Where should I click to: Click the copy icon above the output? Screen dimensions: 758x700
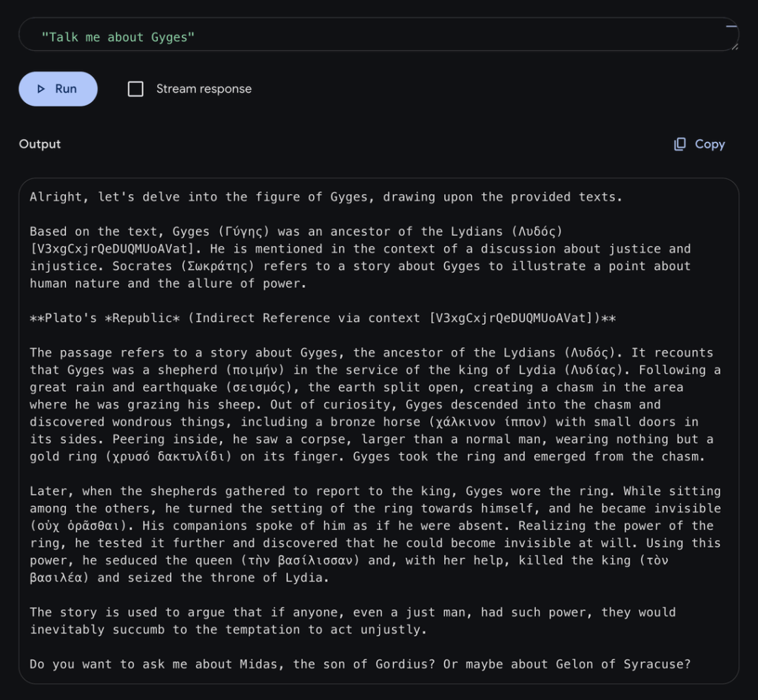[x=680, y=144]
